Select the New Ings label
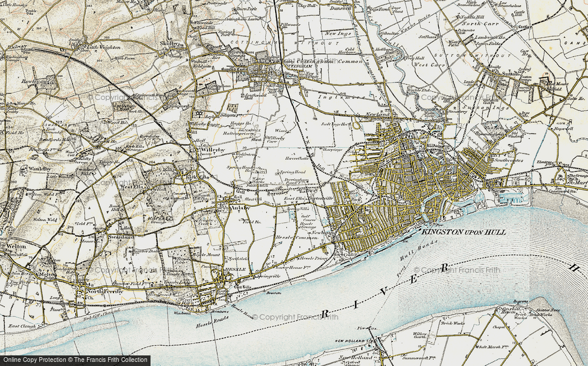Screen dimensions: 588x366 point(338,33)
